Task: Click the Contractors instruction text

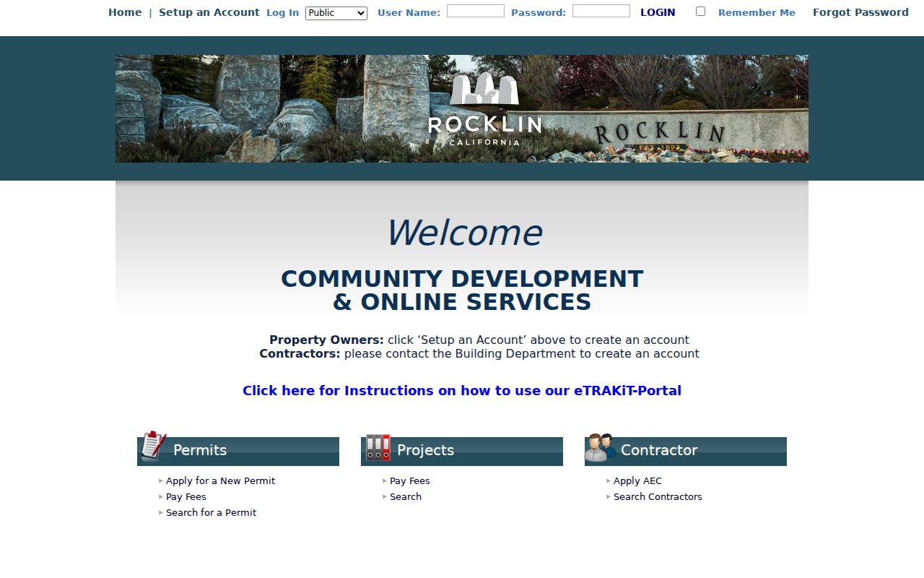Action: 479,354
